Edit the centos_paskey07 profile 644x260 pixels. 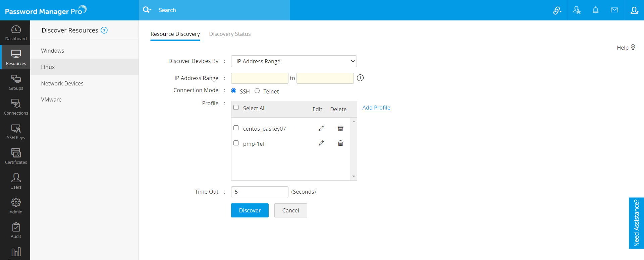321,128
